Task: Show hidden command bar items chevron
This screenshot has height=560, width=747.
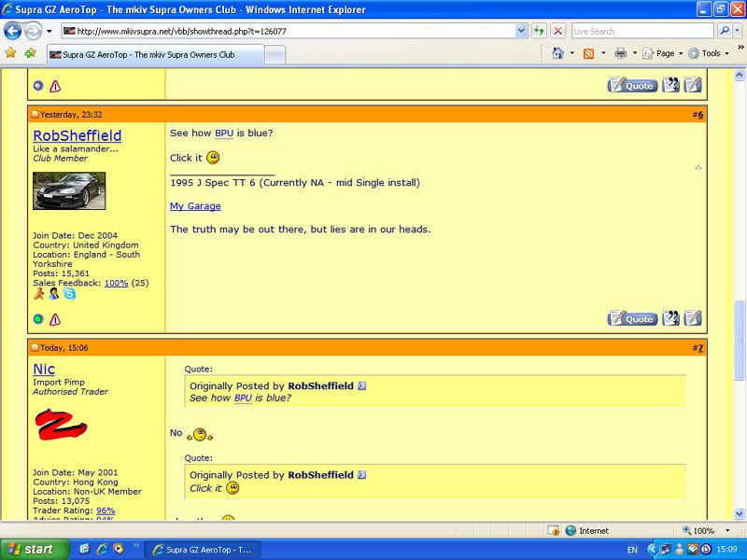Action: (740, 48)
